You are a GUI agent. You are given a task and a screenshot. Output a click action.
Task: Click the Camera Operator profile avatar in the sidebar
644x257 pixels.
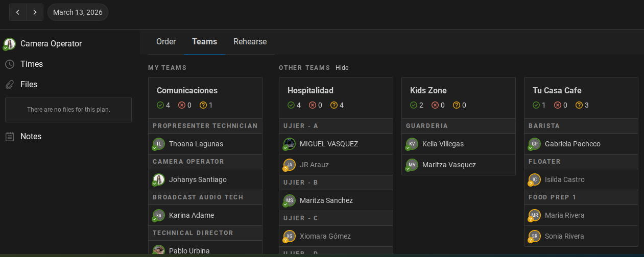click(9, 44)
